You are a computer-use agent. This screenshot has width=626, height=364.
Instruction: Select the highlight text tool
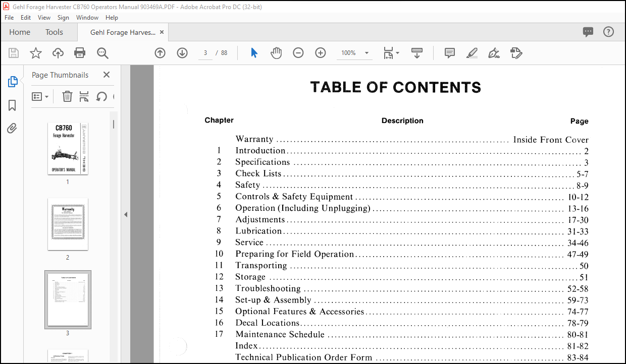[x=472, y=53]
